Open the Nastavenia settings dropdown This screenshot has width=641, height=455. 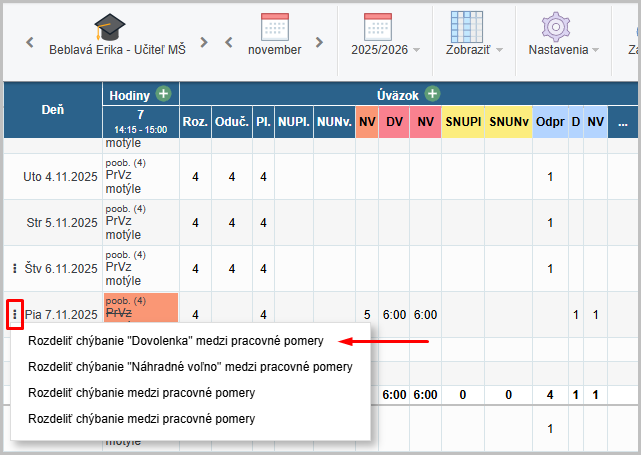[563, 49]
